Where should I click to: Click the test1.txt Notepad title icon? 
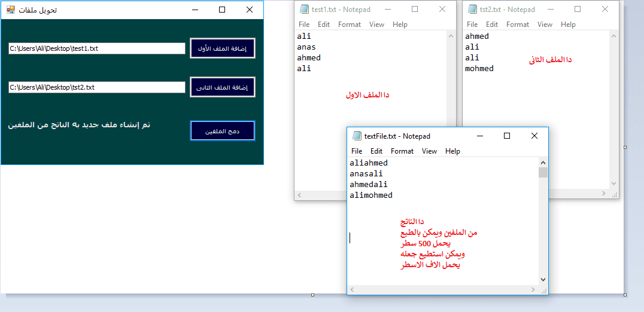[304, 9]
